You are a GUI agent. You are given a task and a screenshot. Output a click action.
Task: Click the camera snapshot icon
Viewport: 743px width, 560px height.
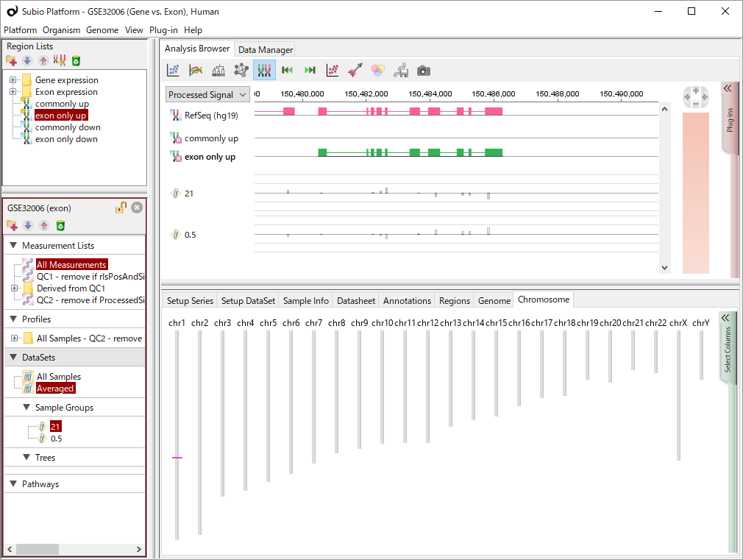pos(424,71)
